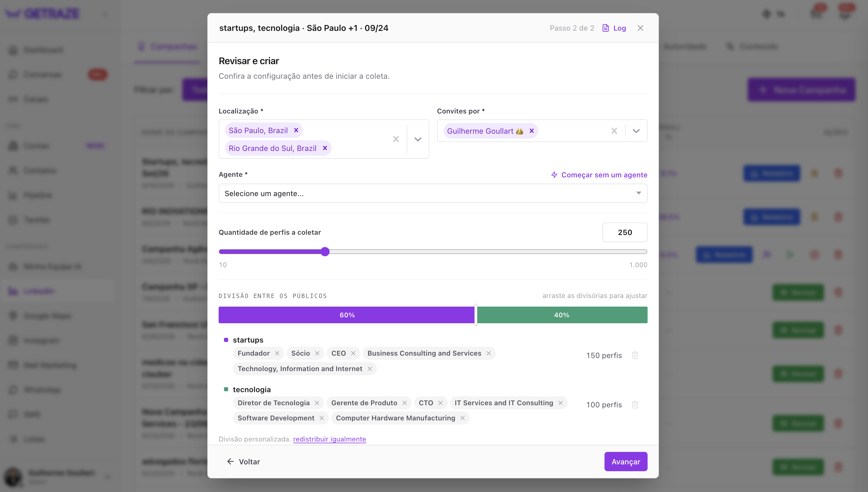Click the 150 perfis count
Viewport: 868px width, 492px height.
604,356
